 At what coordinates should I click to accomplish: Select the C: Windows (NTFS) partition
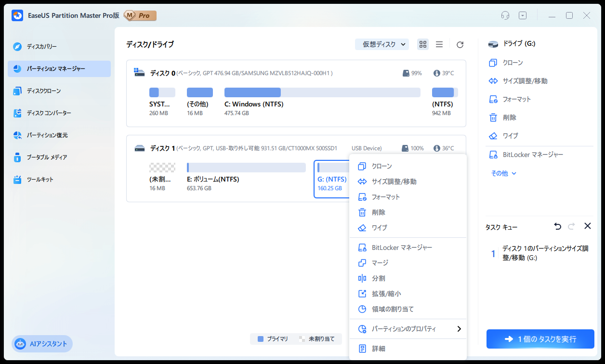click(322, 102)
